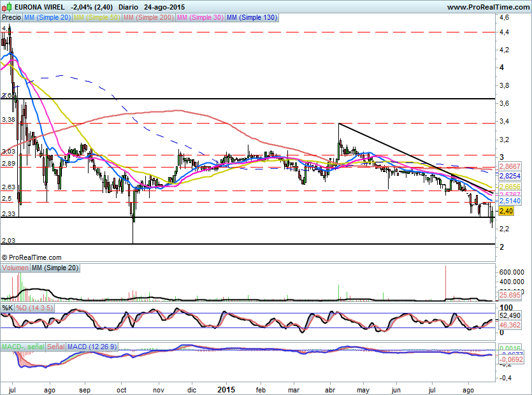This screenshot has height=395, width=532.
Task: Click the %D (14 3 5) label
Action: click(34, 308)
